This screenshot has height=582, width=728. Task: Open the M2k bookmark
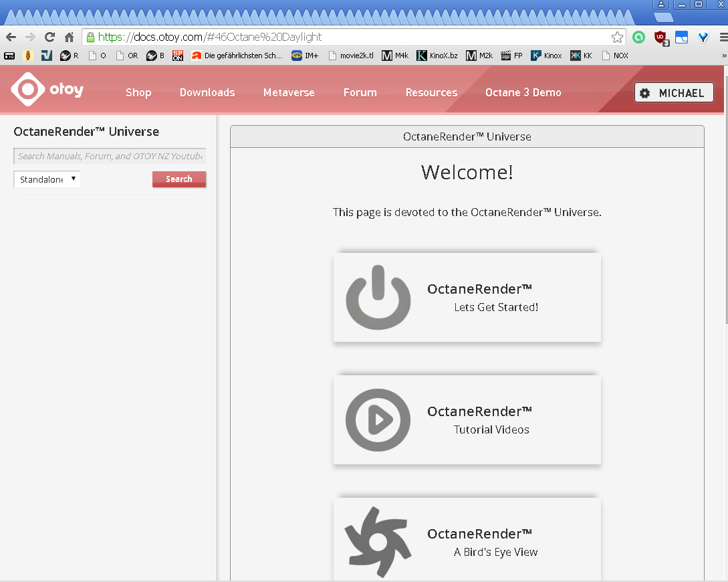(x=479, y=56)
